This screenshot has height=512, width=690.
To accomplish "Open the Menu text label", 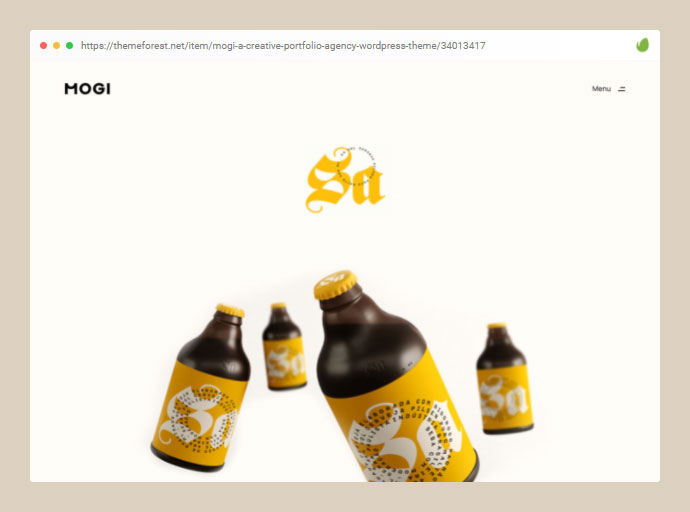I will coord(601,89).
